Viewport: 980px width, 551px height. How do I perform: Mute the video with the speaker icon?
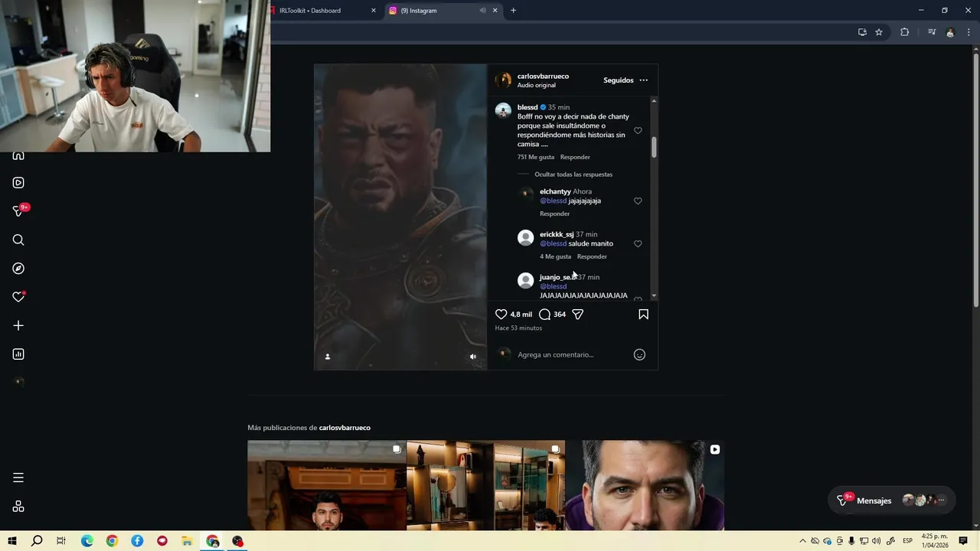(x=472, y=357)
